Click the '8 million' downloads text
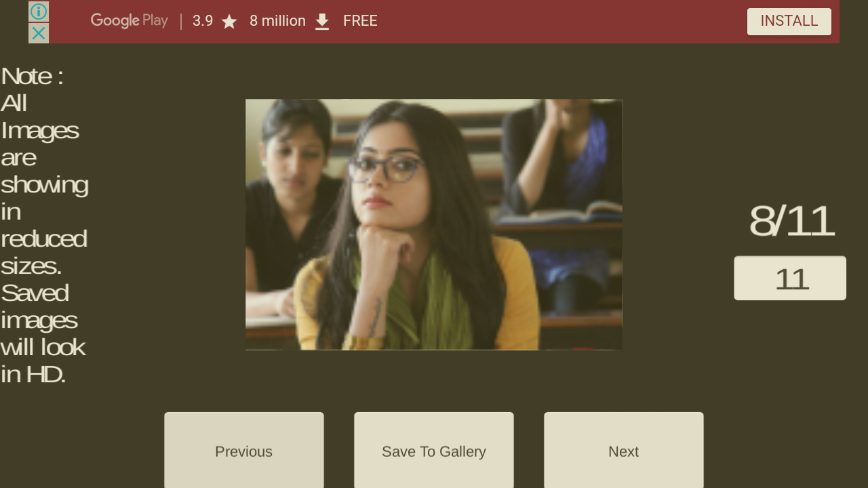The image size is (868, 488). pyautogui.click(x=277, y=21)
